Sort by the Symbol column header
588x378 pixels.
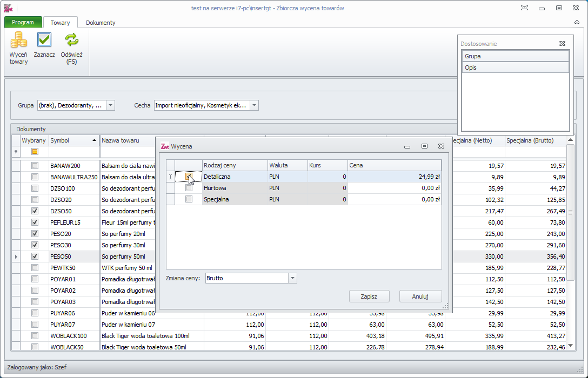(x=74, y=140)
